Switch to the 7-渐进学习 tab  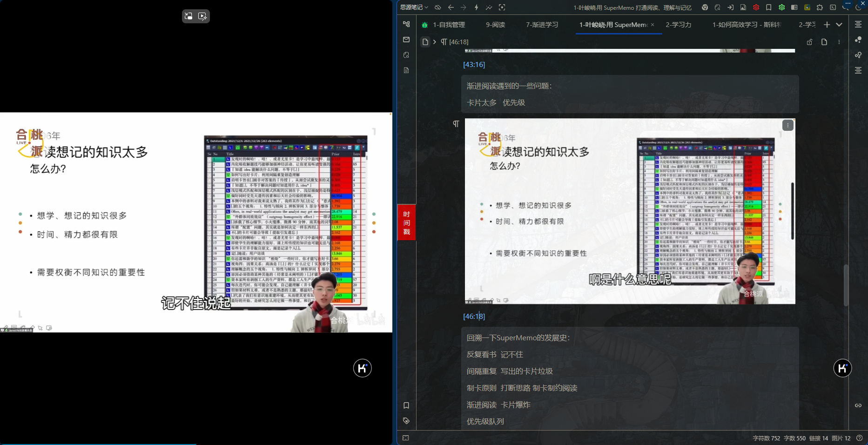point(542,25)
